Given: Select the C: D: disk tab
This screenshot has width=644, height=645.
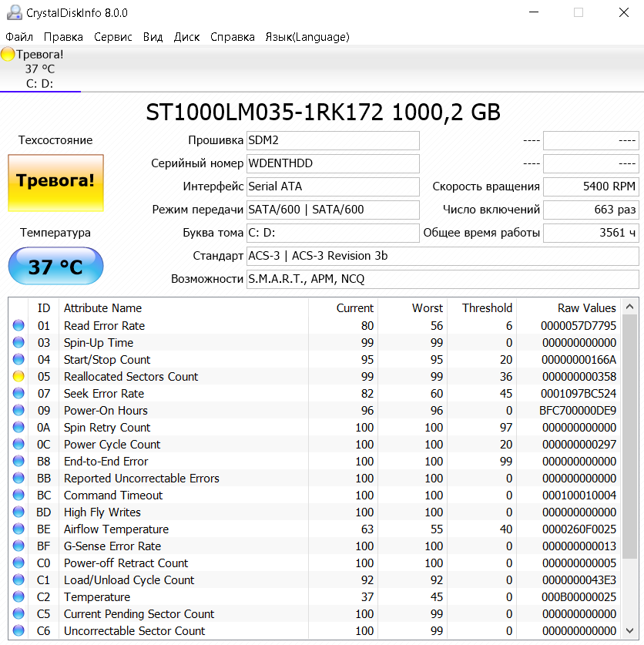Looking at the screenshot, I should 39,83.
